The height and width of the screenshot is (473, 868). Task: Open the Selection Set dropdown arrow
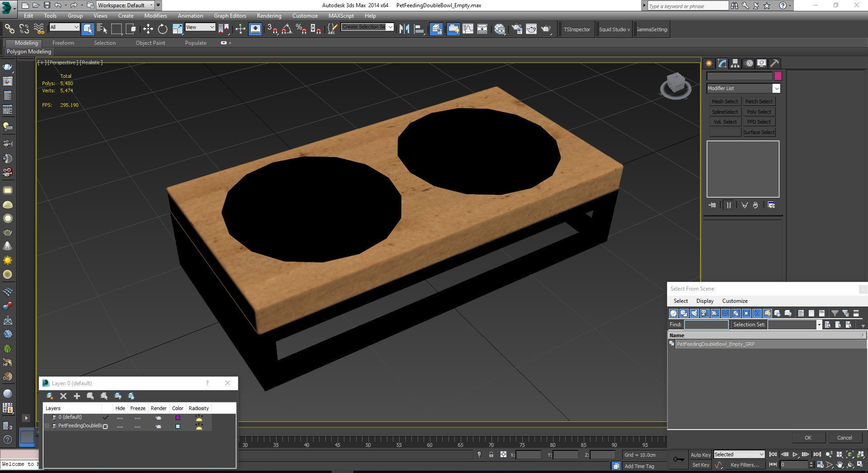(x=819, y=325)
